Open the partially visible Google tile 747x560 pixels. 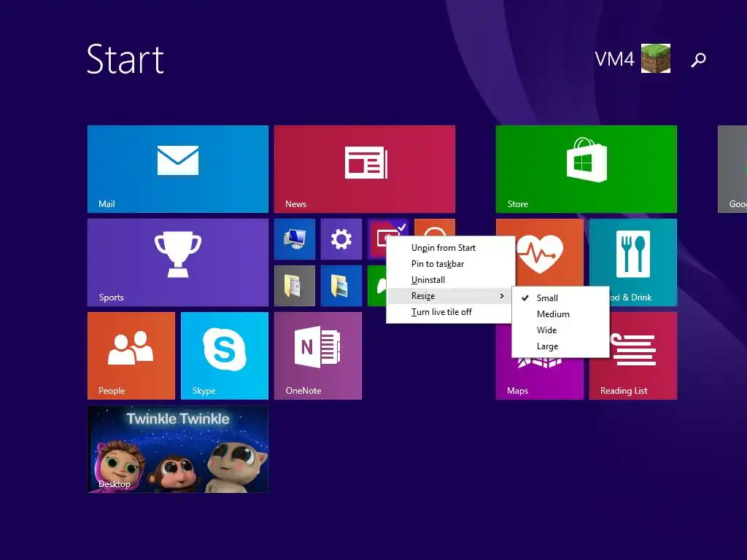[732, 169]
